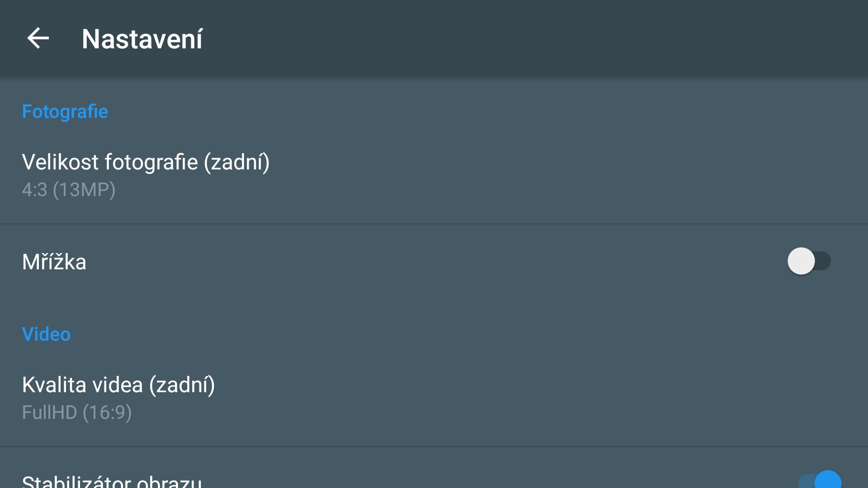The image size is (868, 488).
Task: Enable the Mřížka grid switch
Action: click(x=808, y=261)
